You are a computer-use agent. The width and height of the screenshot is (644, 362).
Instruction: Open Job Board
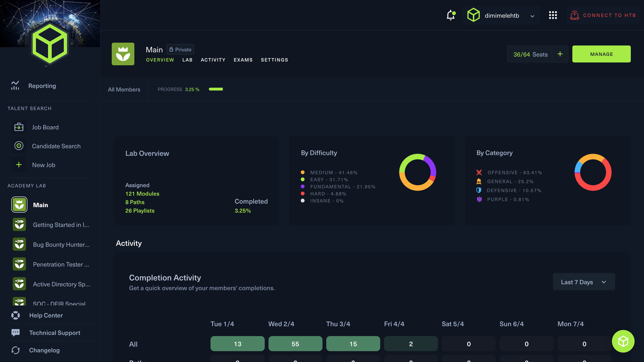coord(45,127)
